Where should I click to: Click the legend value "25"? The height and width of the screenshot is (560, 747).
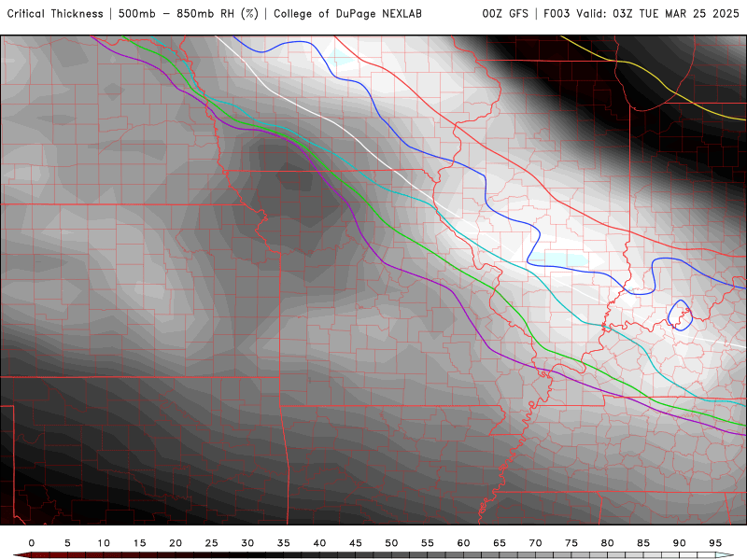212,543
